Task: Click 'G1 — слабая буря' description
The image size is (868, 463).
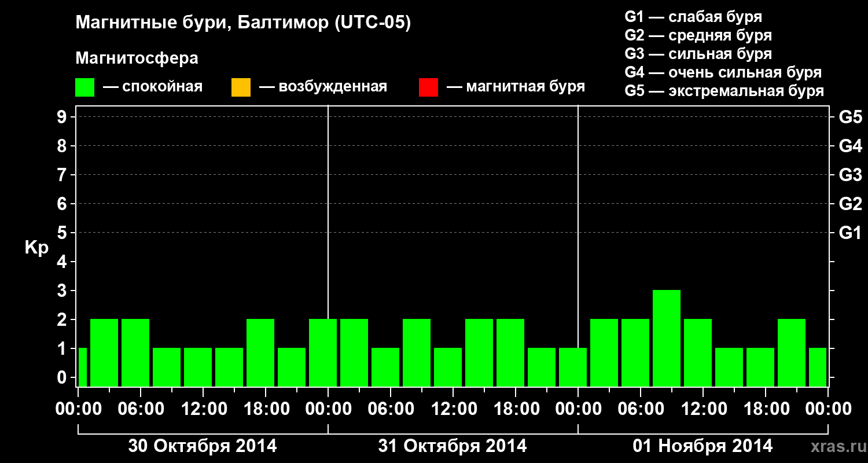Action: (x=693, y=17)
